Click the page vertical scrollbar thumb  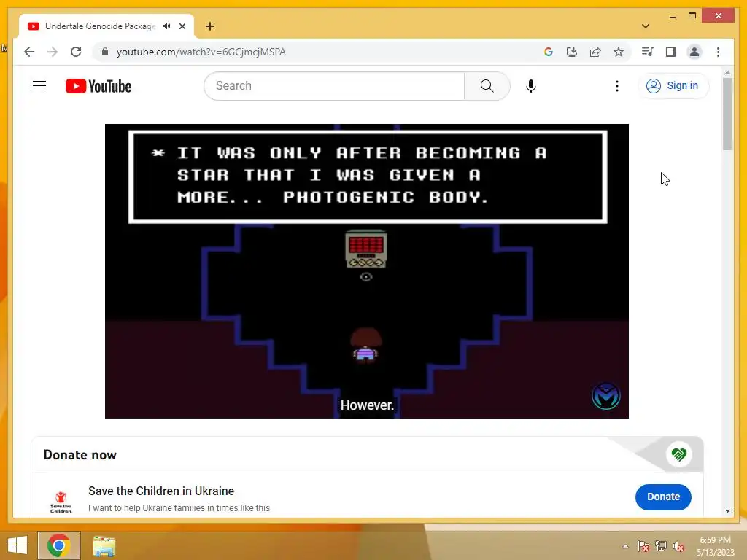[727, 114]
